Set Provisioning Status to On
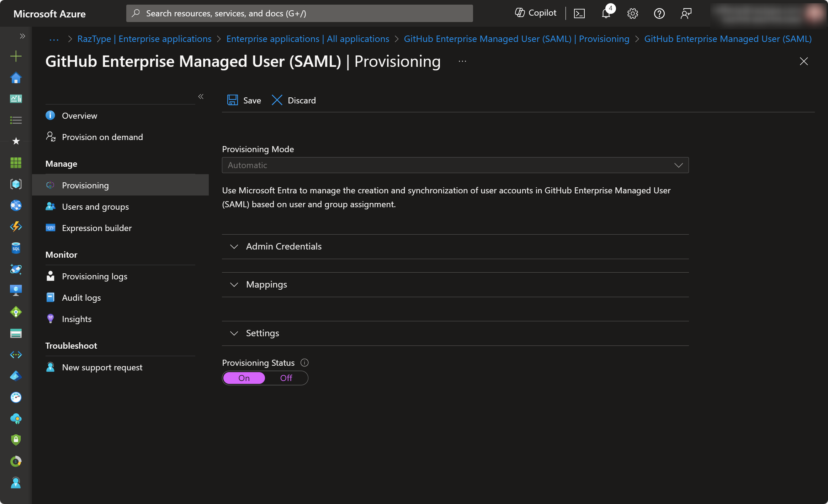Viewport: 828px width, 504px height. (x=244, y=378)
